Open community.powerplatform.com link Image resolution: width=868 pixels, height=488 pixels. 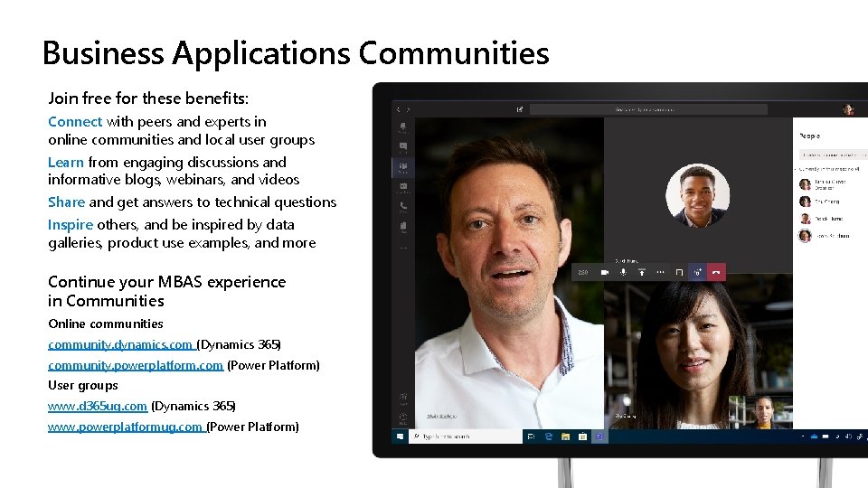click(x=136, y=366)
